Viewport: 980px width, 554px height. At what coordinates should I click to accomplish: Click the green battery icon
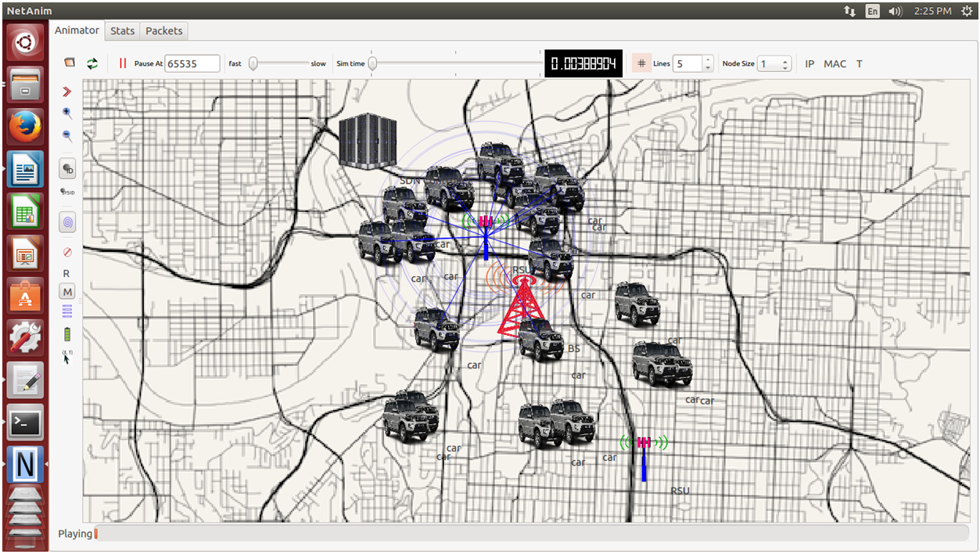coord(67,334)
